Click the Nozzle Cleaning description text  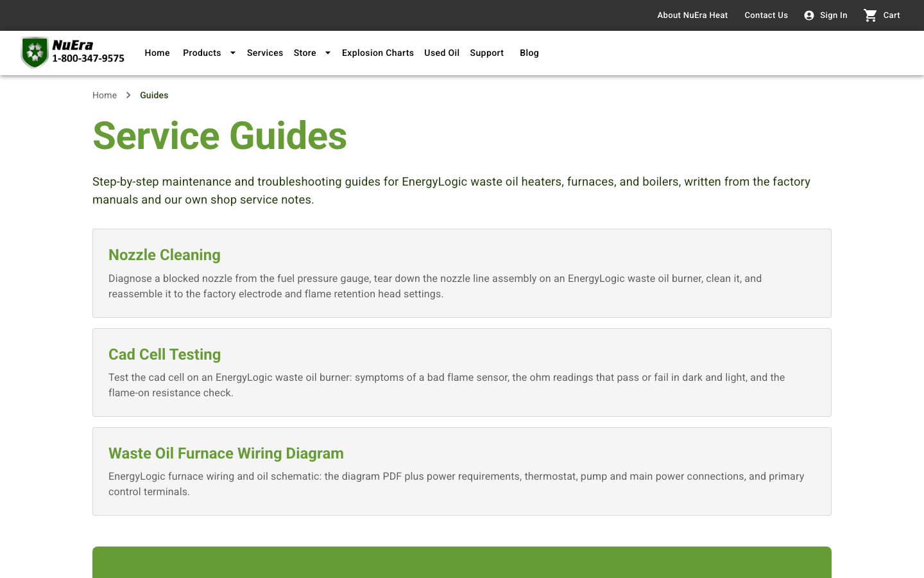(x=435, y=286)
